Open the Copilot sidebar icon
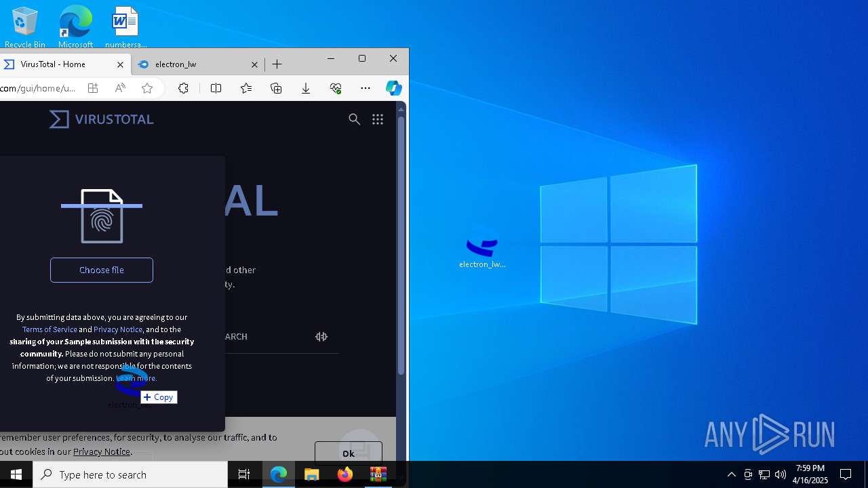The height and width of the screenshot is (488, 868). [394, 88]
